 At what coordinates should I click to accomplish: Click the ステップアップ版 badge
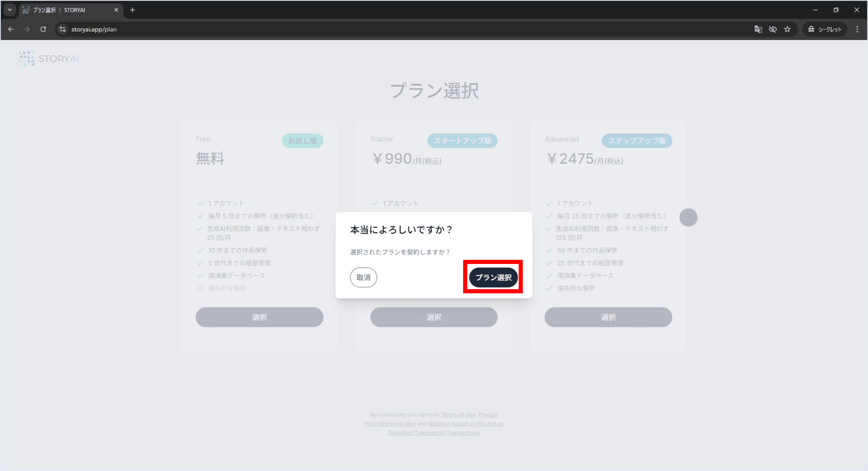637,141
